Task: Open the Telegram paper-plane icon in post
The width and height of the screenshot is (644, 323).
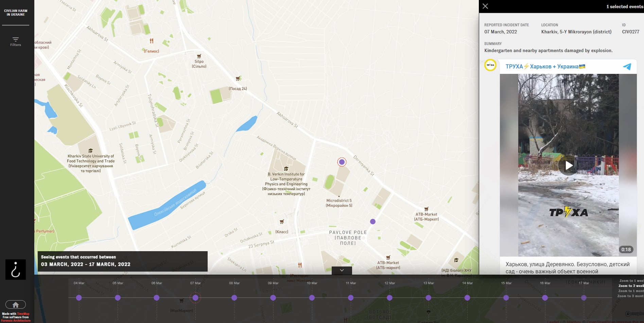Action: point(627,67)
